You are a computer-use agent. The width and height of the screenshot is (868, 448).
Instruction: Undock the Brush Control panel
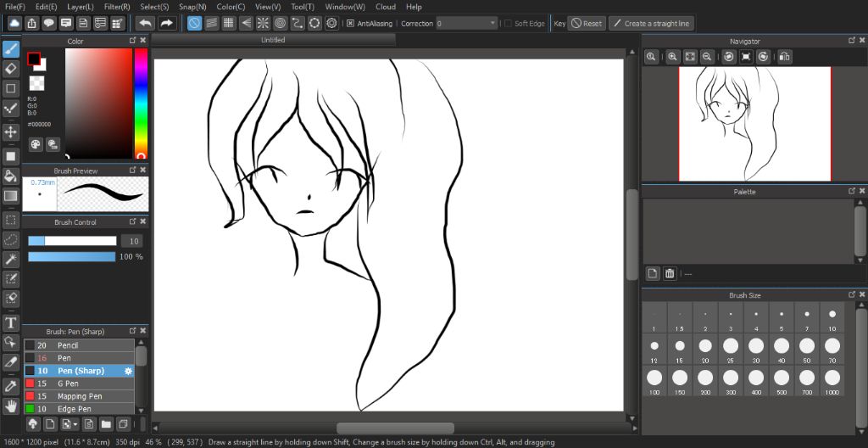(132, 221)
